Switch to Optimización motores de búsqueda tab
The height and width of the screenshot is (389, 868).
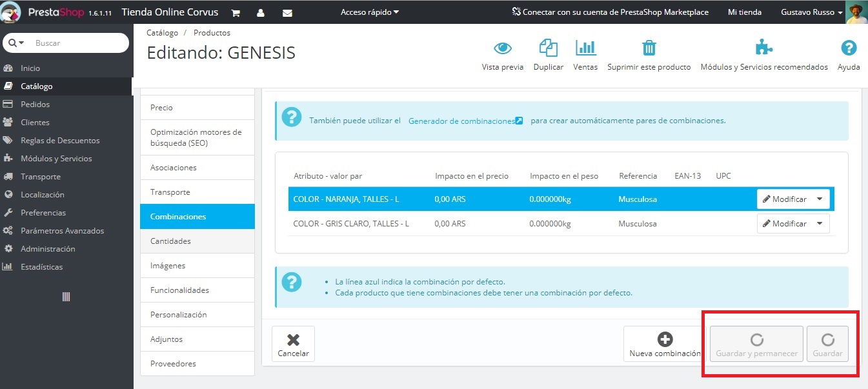197,137
